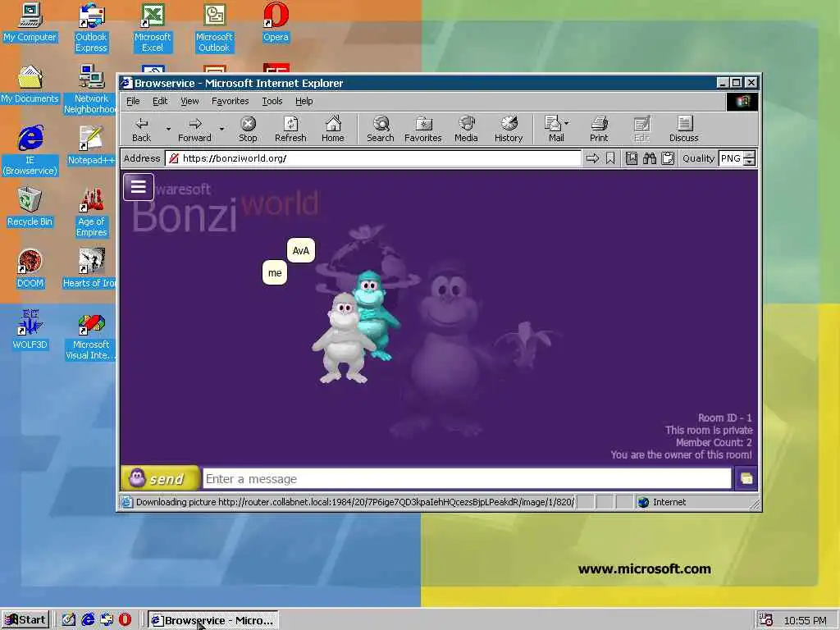840x630 pixels.
Task: Click the system tray icon beside the clock
Action: click(765, 620)
